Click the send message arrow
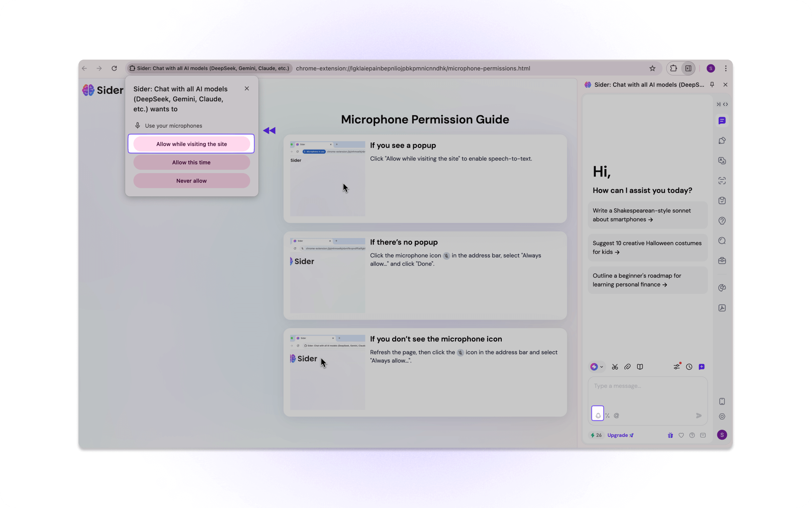 coord(699,416)
